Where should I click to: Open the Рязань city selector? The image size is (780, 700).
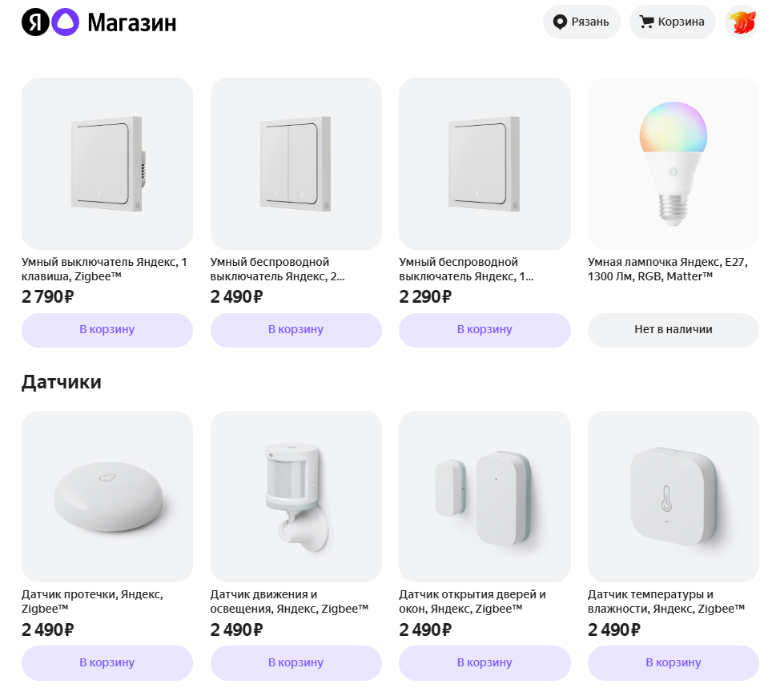tap(581, 22)
